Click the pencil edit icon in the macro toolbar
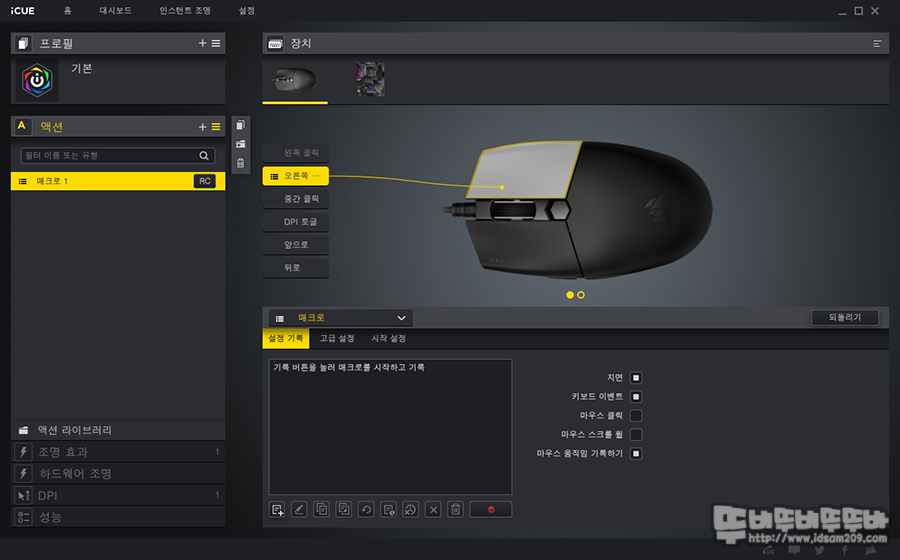900x560 pixels. click(x=299, y=510)
